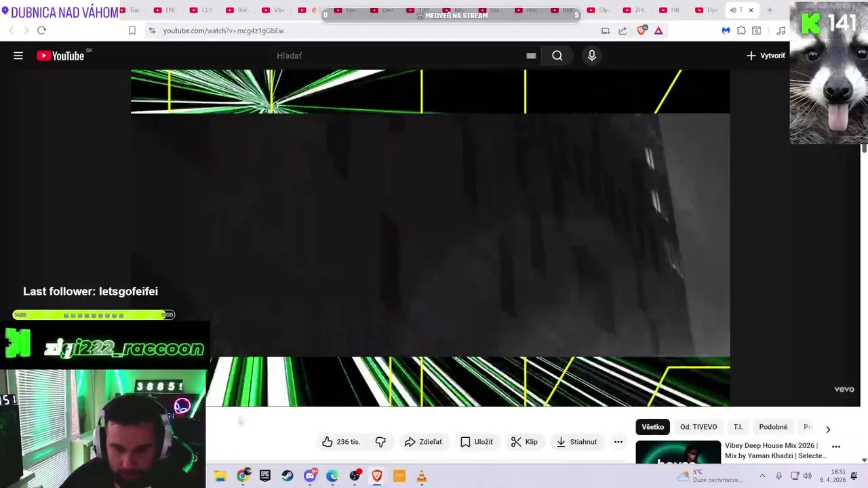Open the 18:51 clock and calendar

click(x=833, y=476)
